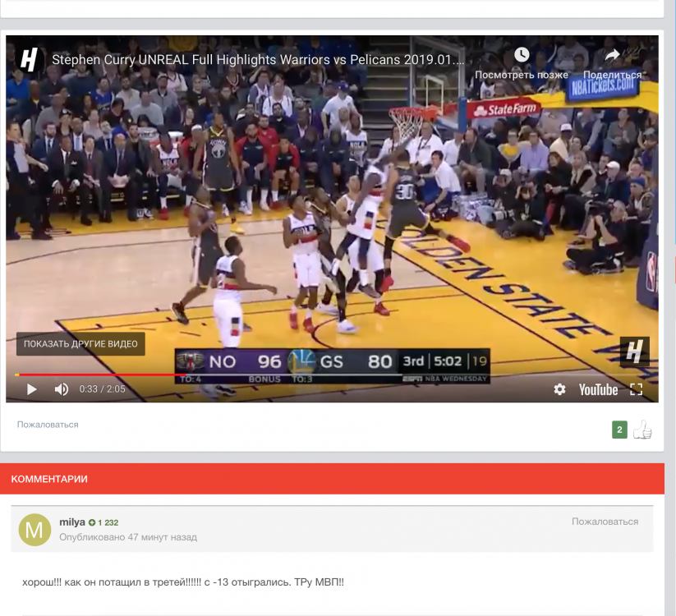The image size is (676, 616).
Task: Open the Stephen Curry video title link
Action: (258, 60)
